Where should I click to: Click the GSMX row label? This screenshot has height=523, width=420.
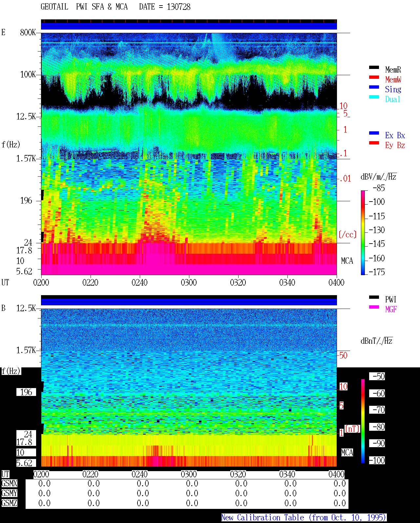9,483
